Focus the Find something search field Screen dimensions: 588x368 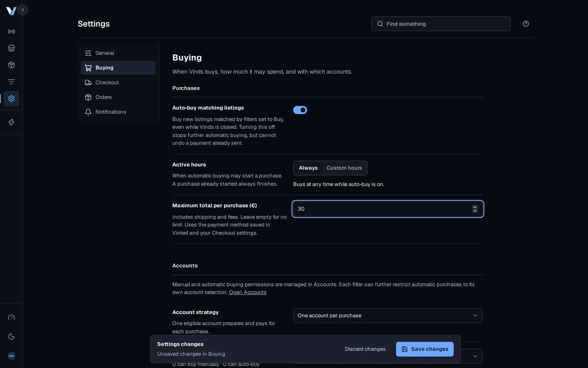(441, 24)
